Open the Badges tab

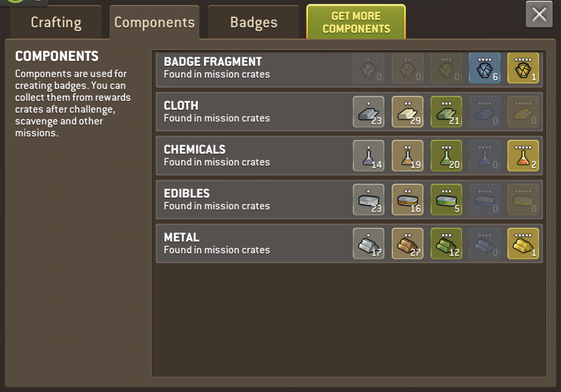tap(254, 22)
